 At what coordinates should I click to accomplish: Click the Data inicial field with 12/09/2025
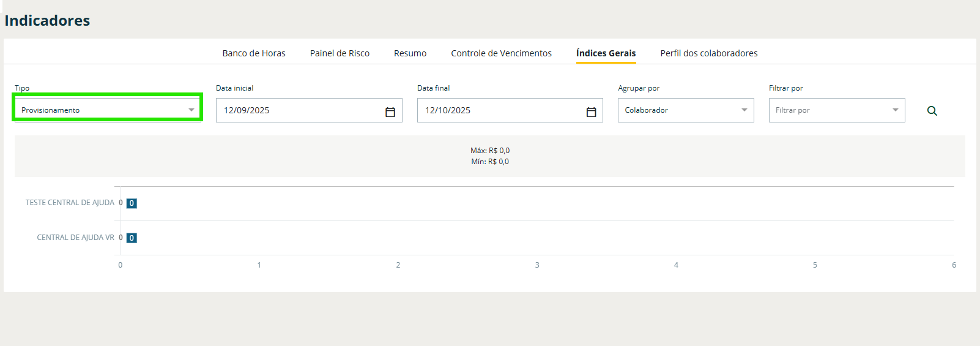300,110
